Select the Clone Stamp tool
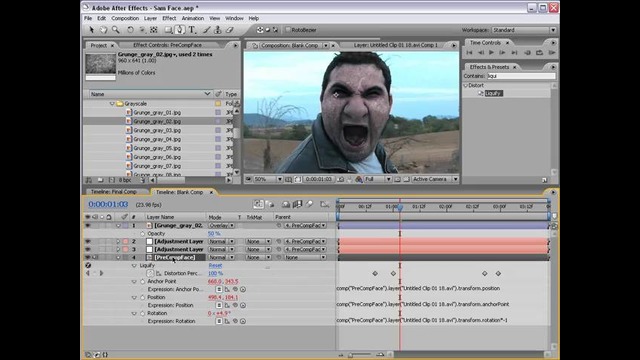The height and width of the screenshot is (360, 640). (x=218, y=30)
